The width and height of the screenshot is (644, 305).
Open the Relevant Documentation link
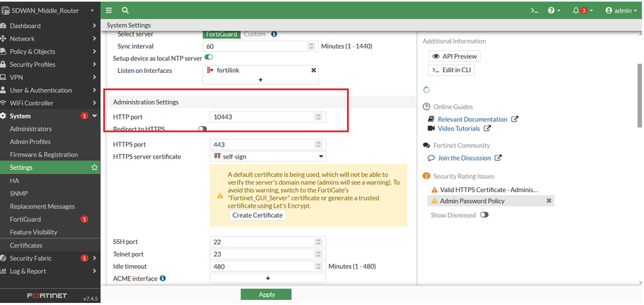(473, 119)
